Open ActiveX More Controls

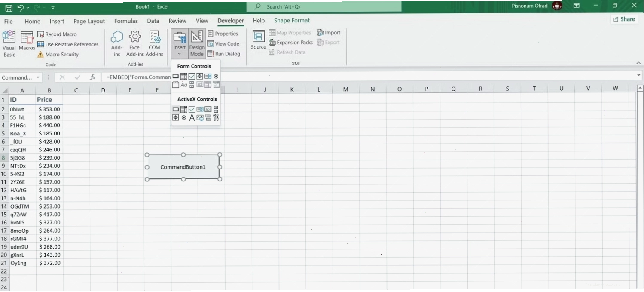(216, 117)
